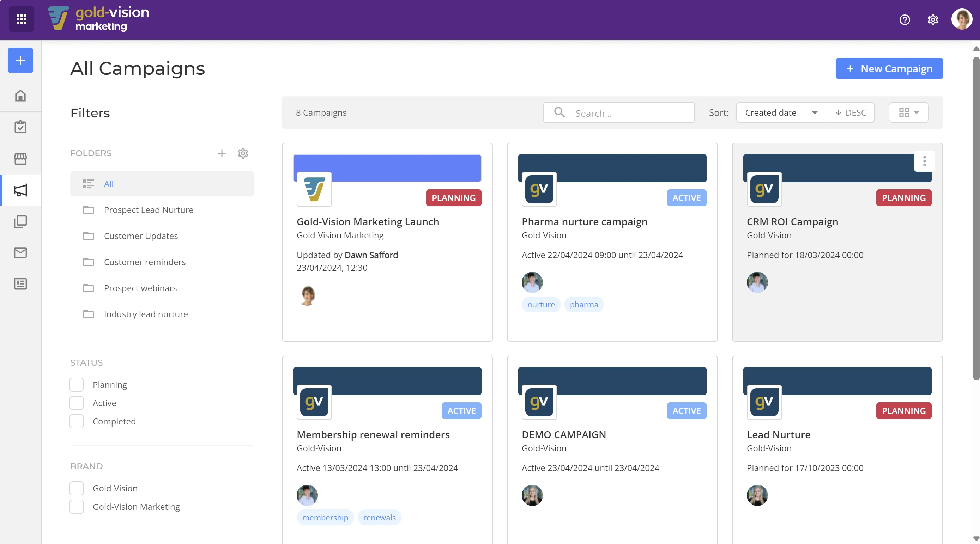
Task: Click the scrollbar down arrow
Action: (x=976, y=539)
